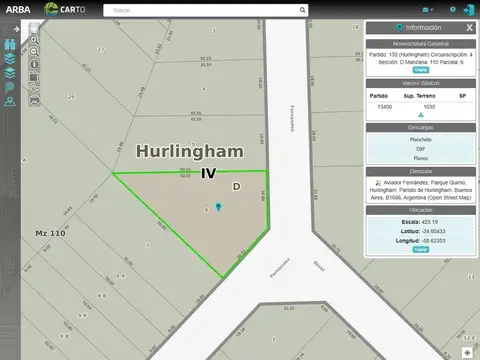Click the Descargas section header
This screenshot has width=480, height=360.
click(x=421, y=128)
